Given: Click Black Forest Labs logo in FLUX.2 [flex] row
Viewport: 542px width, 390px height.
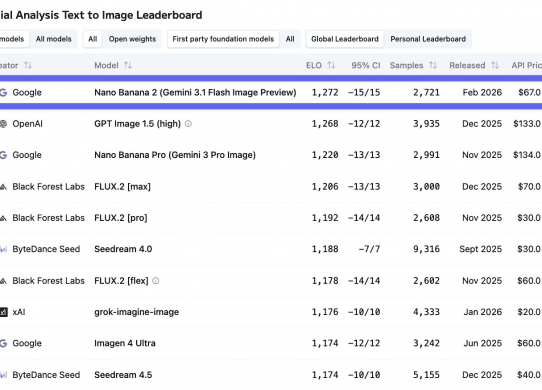Looking at the screenshot, I should [x=3, y=281].
